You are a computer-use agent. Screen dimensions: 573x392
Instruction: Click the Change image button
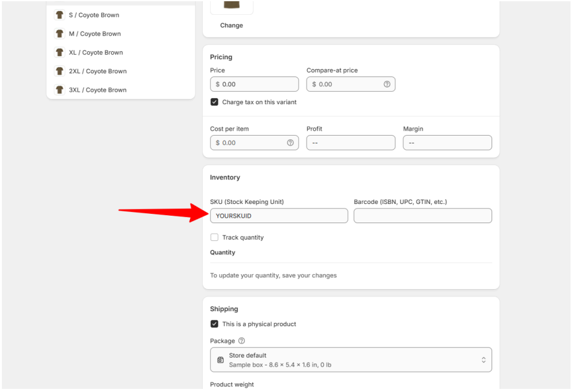tap(231, 26)
